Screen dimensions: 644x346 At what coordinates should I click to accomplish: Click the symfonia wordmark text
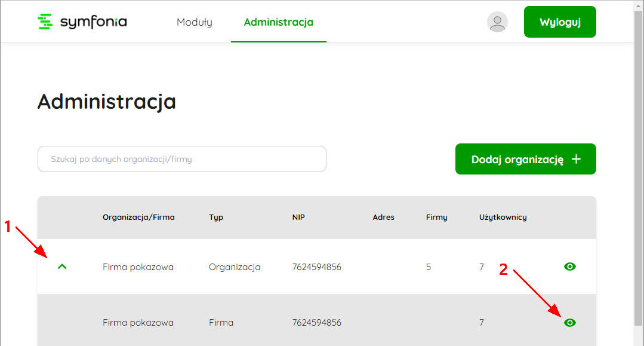(x=93, y=22)
